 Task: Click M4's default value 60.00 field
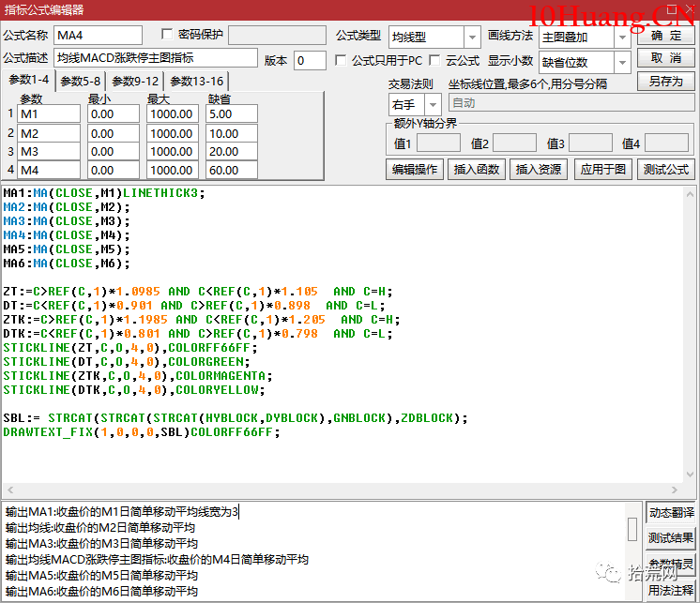click(232, 170)
